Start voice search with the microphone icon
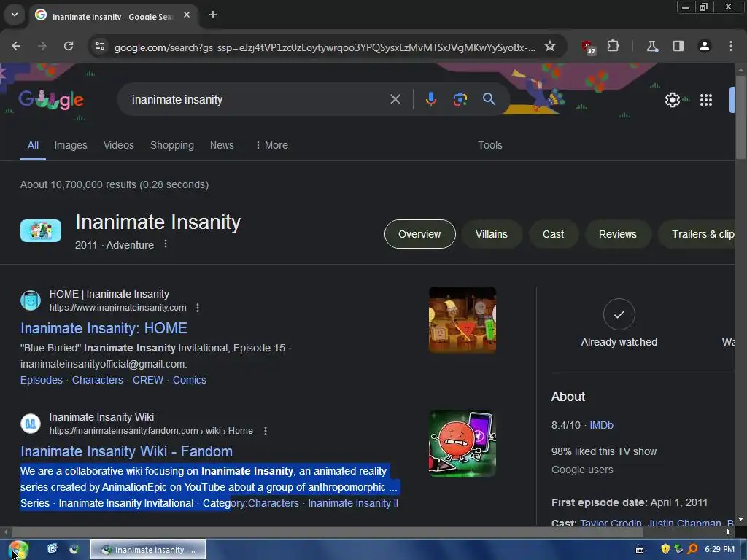 pyautogui.click(x=430, y=99)
